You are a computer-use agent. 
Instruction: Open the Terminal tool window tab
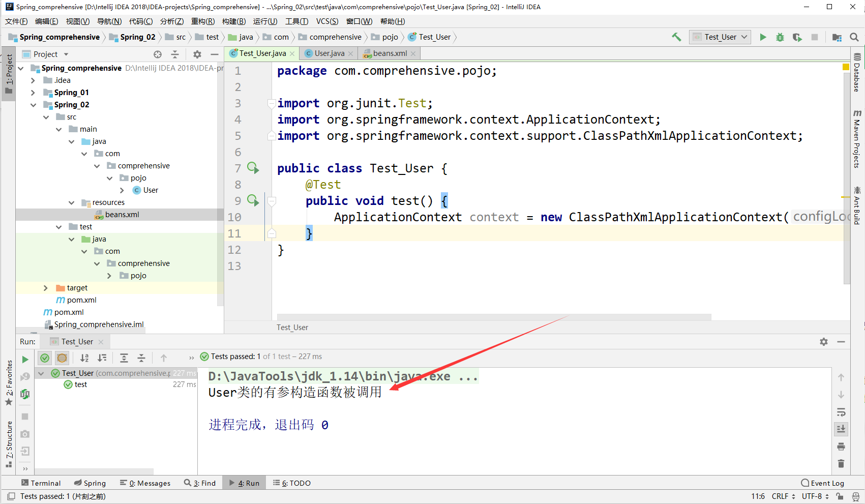41,483
